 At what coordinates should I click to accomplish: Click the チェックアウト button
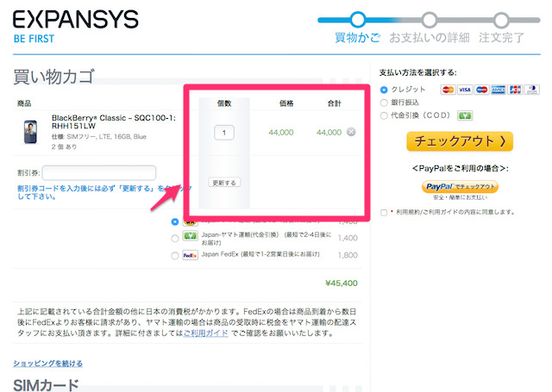460,141
